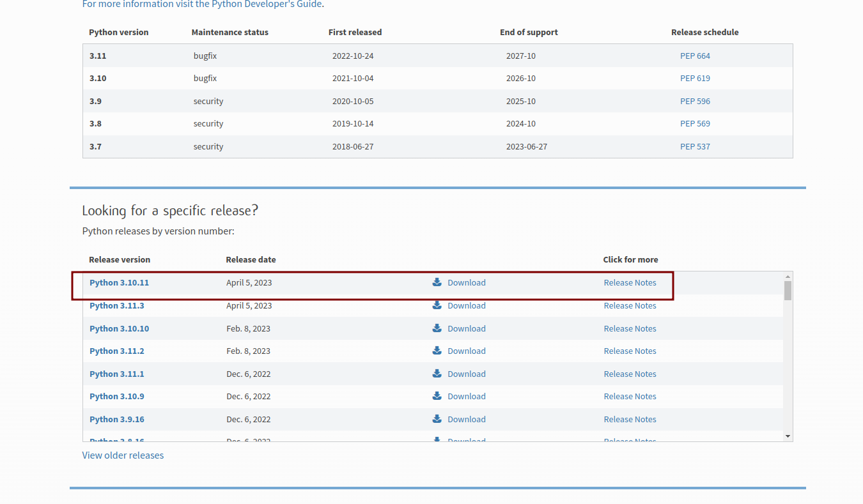Open PEP 569 release schedule
863x504 pixels.
(695, 123)
